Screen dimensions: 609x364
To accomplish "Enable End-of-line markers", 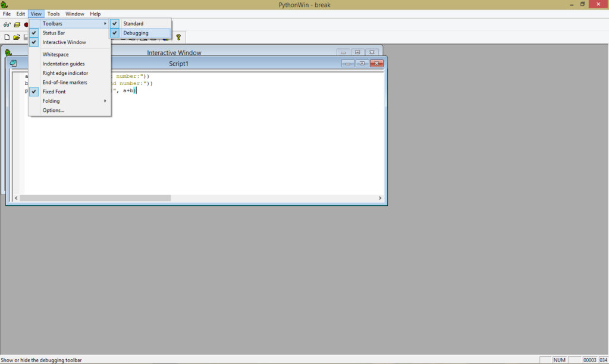I will (70, 83).
